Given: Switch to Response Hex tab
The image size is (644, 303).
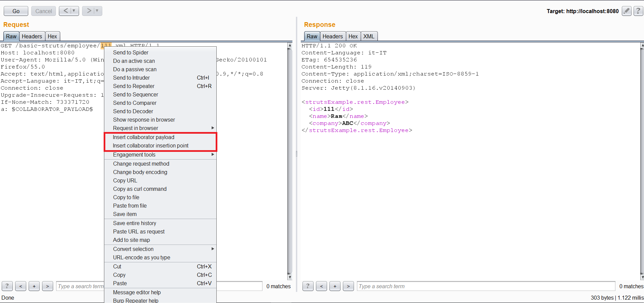Looking at the screenshot, I should pos(353,36).
